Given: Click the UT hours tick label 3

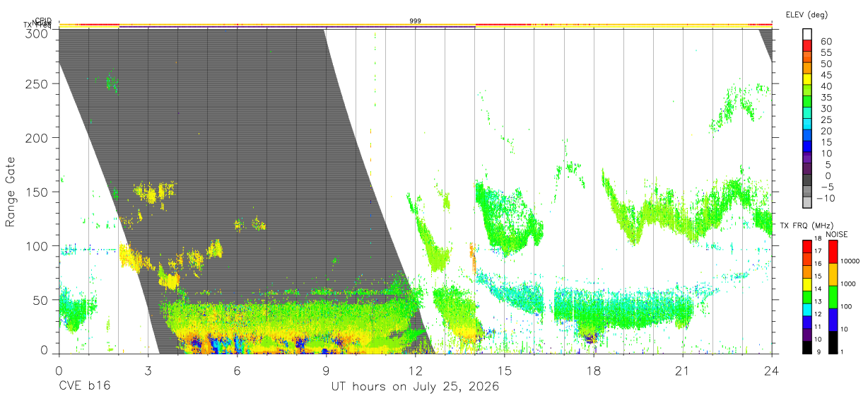Looking at the screenshot, I should pos(148,371).
